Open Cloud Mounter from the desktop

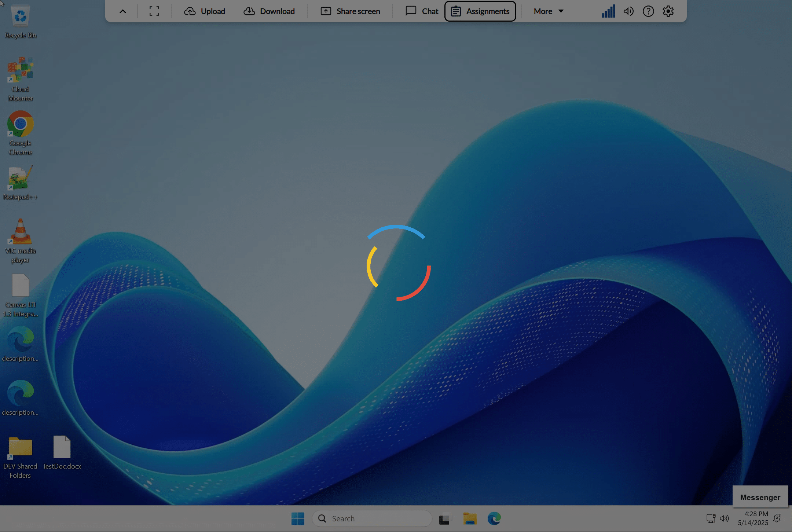(20, 70)
